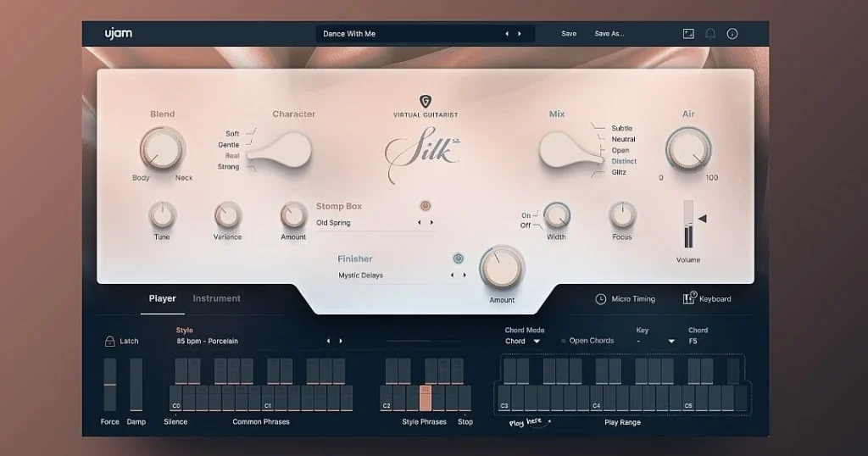
Task: Click the C0 Silence key
Action: [175, 398]
